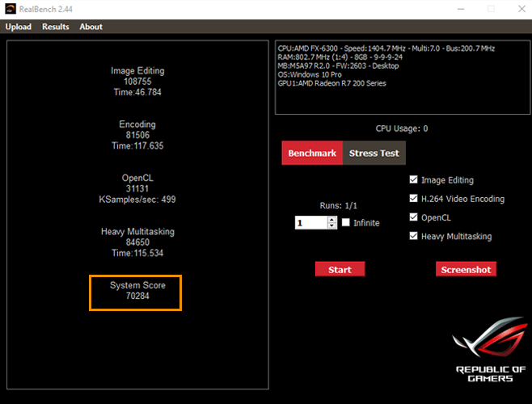Open the Results menu

[x=56, y=27]
